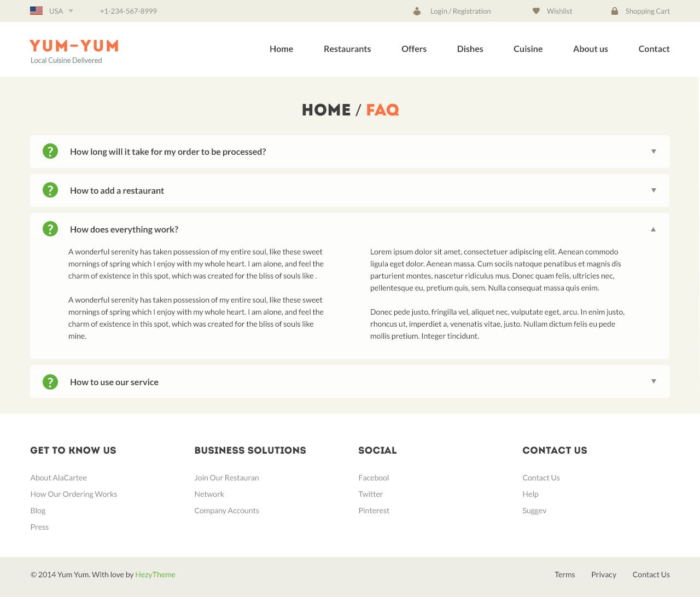Open the USA country dropdown arrow
This screenshot has width=700, height=597.
71,11
